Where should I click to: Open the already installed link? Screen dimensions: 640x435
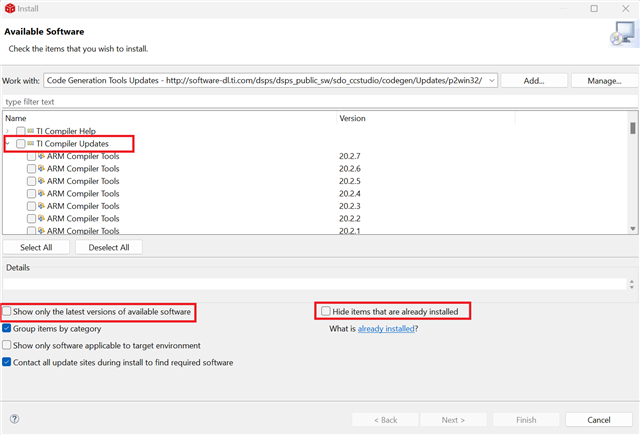(386, 328)
